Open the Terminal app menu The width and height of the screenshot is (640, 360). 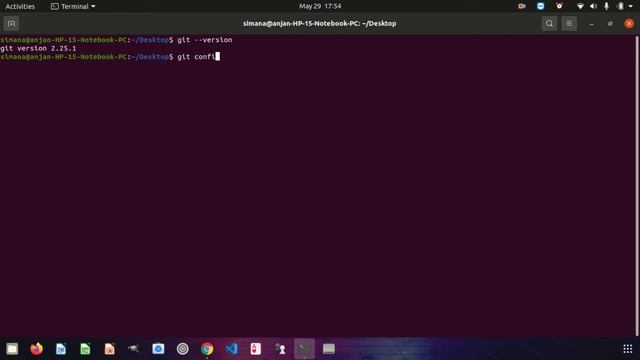pyautogui.click(x=73, y=6)
